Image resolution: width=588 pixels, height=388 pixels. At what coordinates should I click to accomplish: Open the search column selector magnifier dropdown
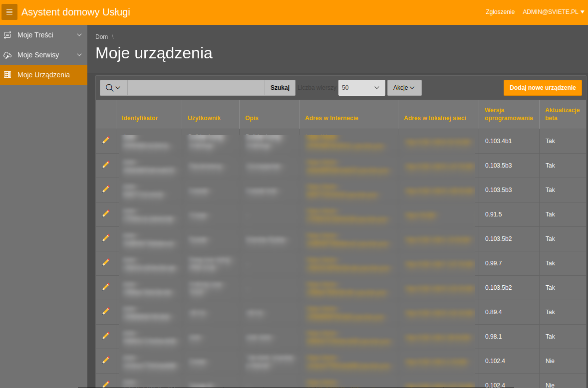tap(113, 88)
